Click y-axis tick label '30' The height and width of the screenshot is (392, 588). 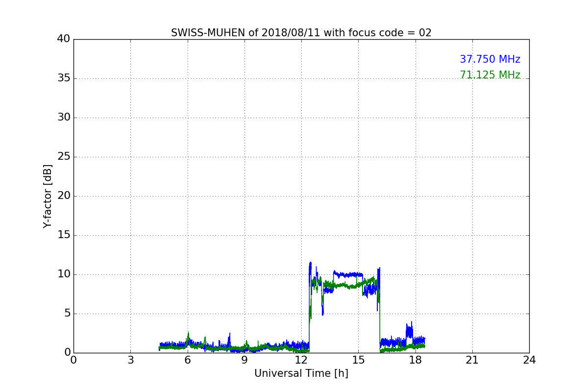pyautogui.click(x=63, y=118)
